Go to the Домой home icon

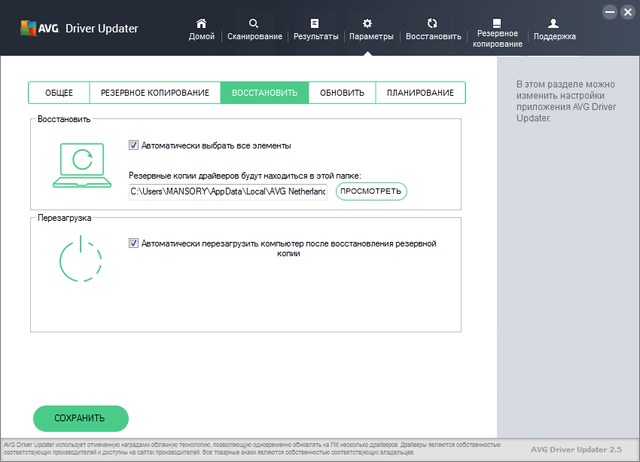201,23
